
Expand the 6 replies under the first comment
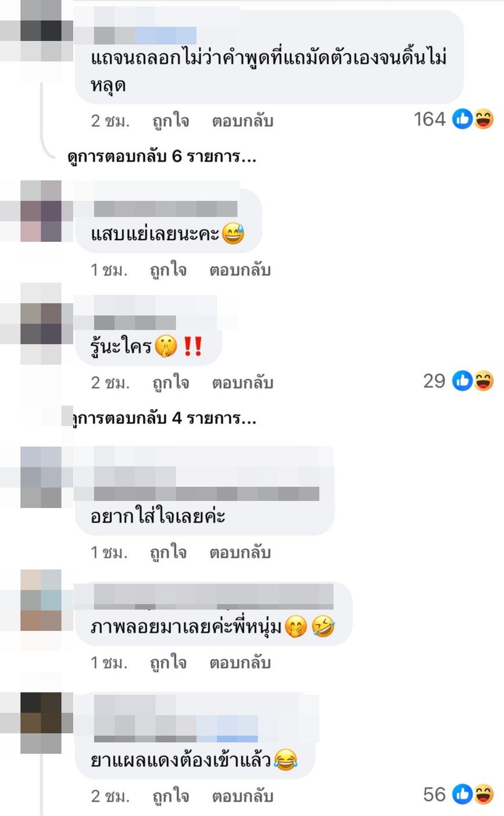[x=162, y=157]
